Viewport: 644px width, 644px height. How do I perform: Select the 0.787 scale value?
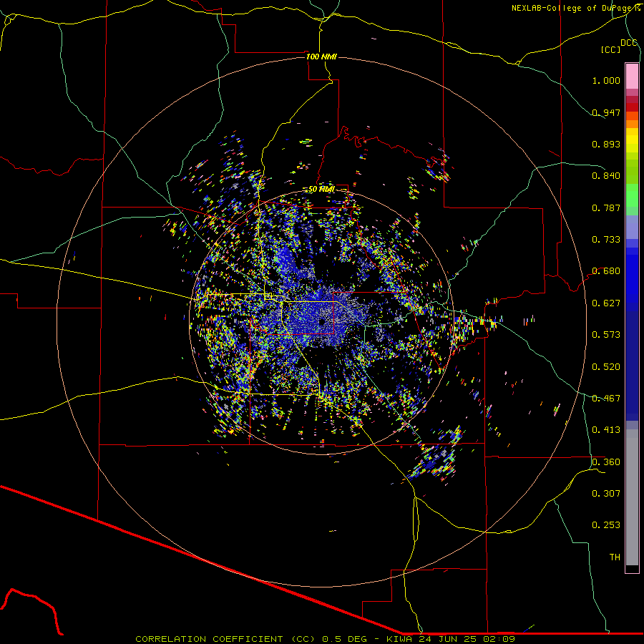click(x=606, y=208)
